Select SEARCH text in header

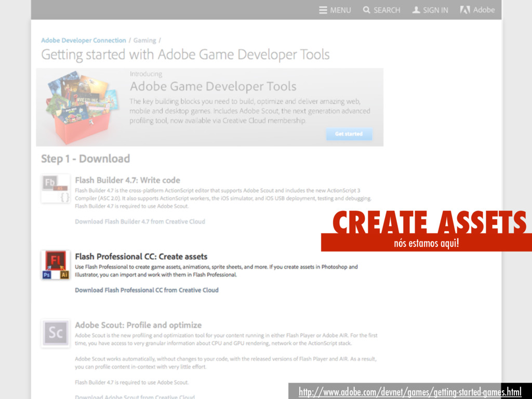[387, 10]
